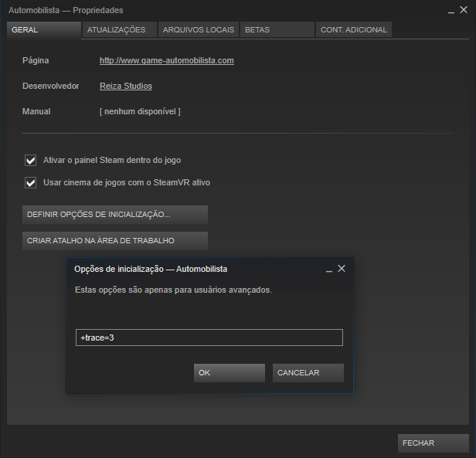Open the Reiza Studios developer link

(126, 87)
